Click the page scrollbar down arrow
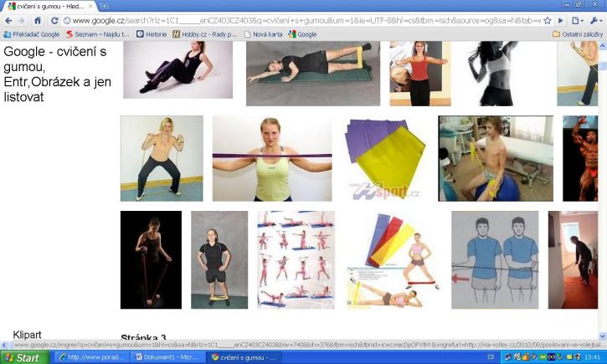Image resolution: width=607 pixels, height=364 pixels. coord(602,336)
